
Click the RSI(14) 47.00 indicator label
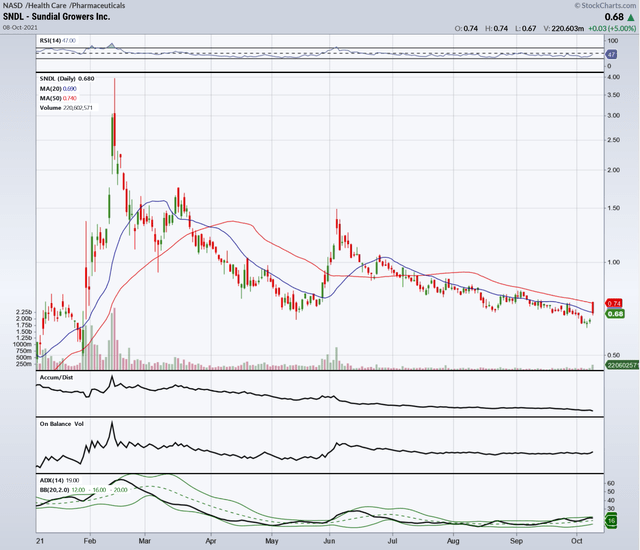58,40
